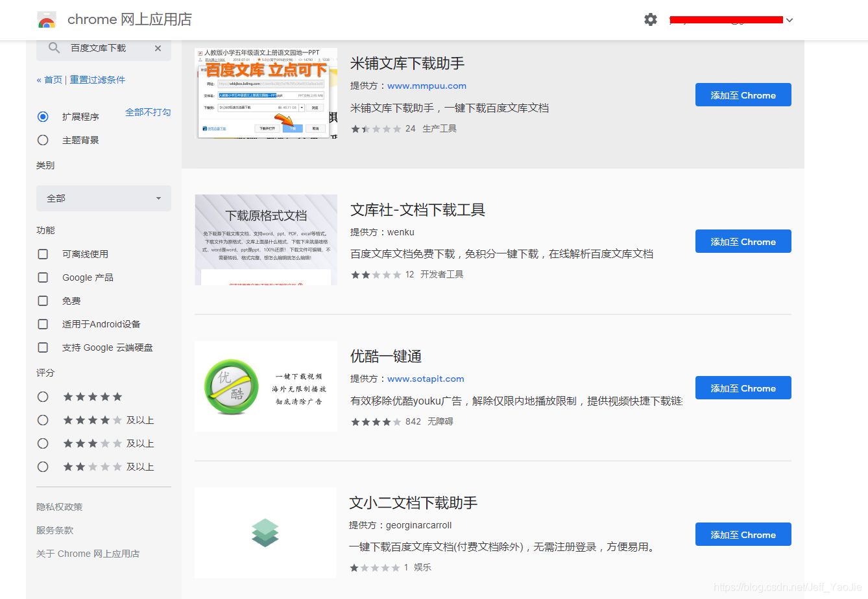The image size is (868, 599).
Task: Click the star rating of 米铺文库下载助手
Action: click(x=376, y=129)
